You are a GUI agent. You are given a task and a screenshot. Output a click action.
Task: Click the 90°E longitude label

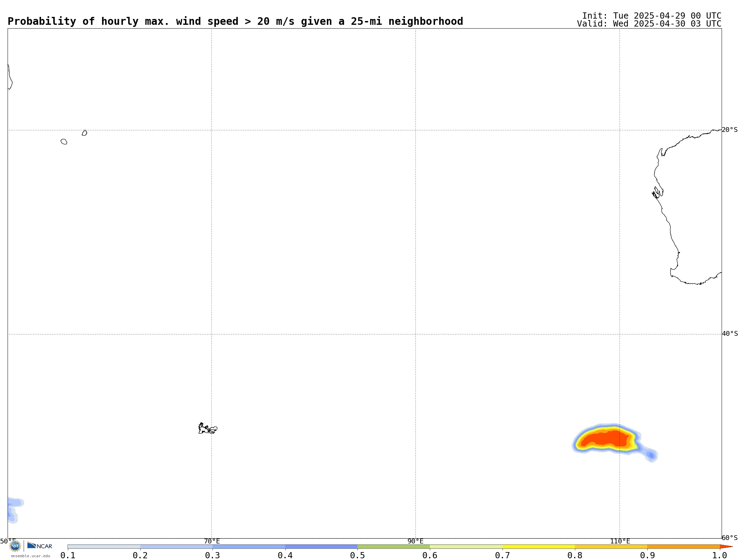pos(415,541)
